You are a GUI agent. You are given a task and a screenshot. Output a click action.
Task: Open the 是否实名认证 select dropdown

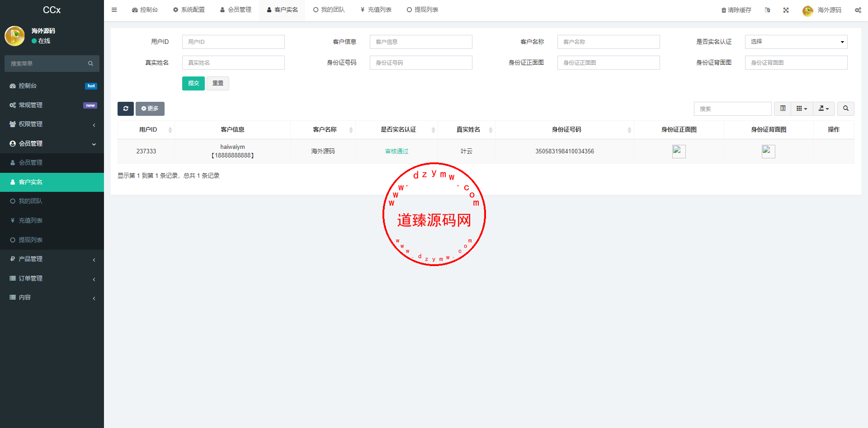796,42
